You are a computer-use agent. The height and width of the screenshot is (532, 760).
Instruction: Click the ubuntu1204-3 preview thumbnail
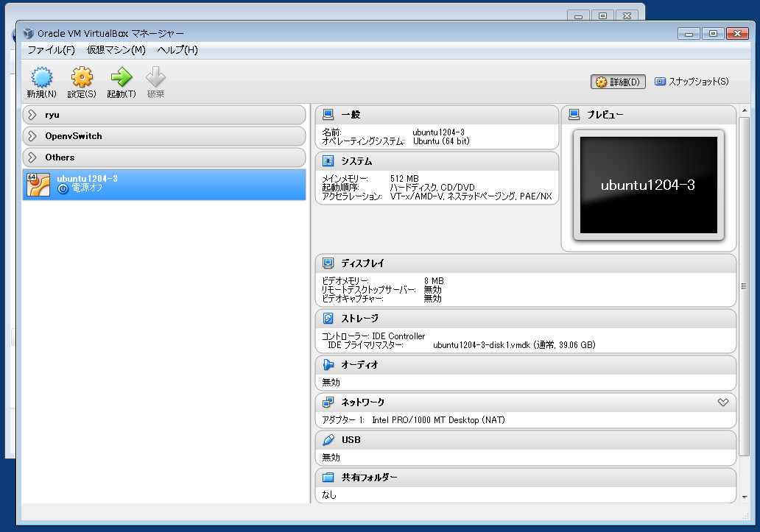click(x=647, y=185)
